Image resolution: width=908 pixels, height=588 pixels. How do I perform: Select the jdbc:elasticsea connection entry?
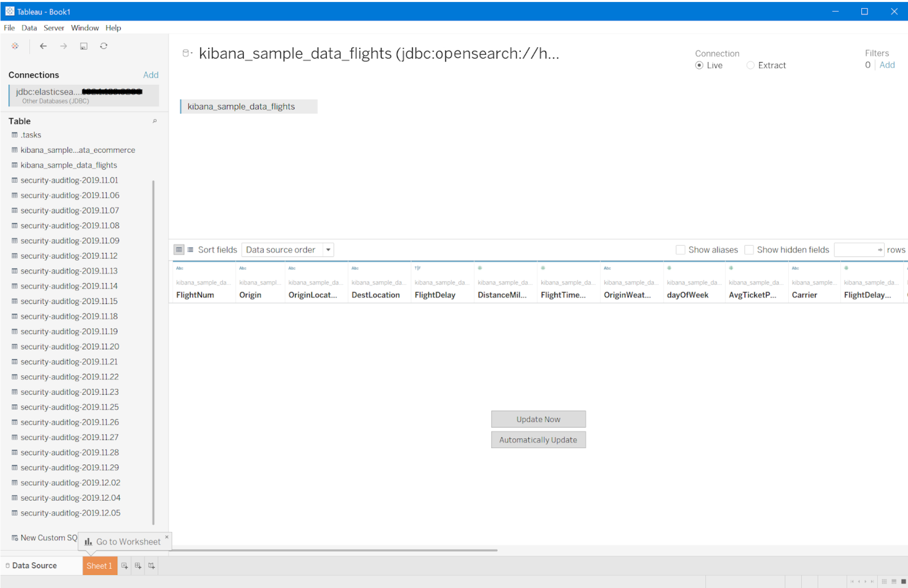[83, 95]
